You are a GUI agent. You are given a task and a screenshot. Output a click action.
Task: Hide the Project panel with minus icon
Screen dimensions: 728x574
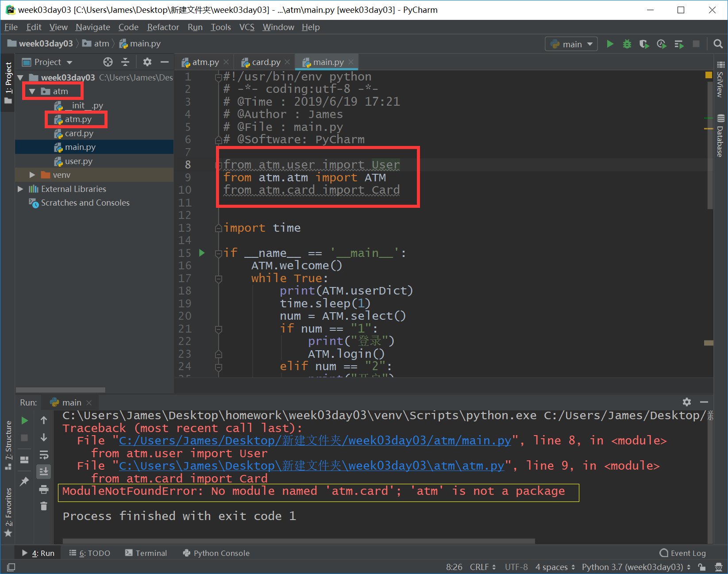point(165,62)
